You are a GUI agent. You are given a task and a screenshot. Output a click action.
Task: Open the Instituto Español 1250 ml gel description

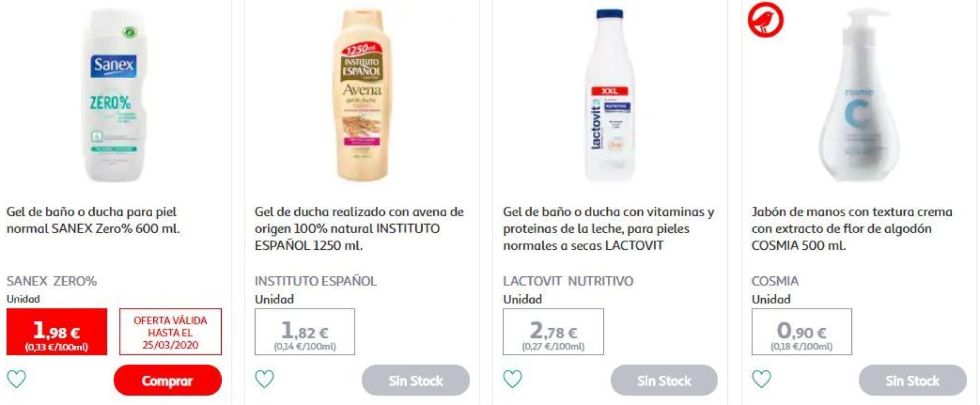359,229
